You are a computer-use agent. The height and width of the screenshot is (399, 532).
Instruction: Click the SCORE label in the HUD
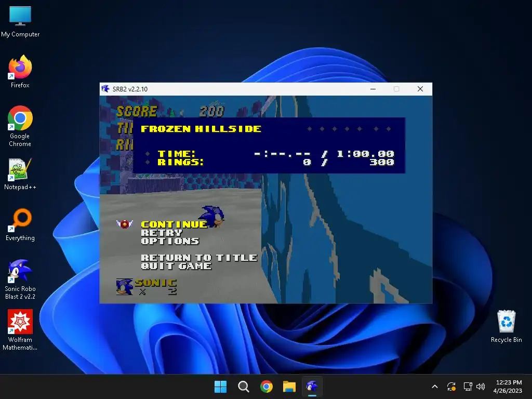pyautogui.click(x=137, y=111)
